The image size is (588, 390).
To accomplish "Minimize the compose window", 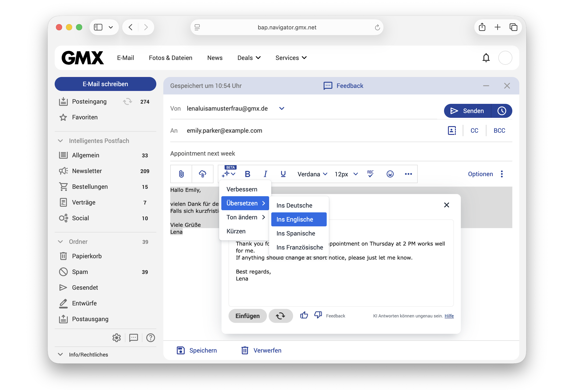I will [x=486, y=86].
